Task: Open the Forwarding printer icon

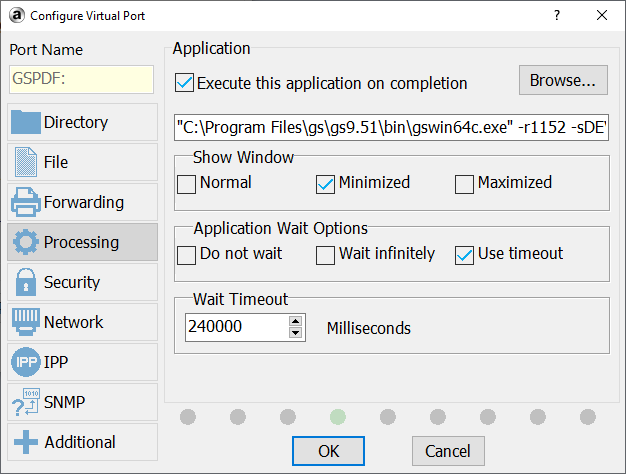Action: (x=26, y=203)
